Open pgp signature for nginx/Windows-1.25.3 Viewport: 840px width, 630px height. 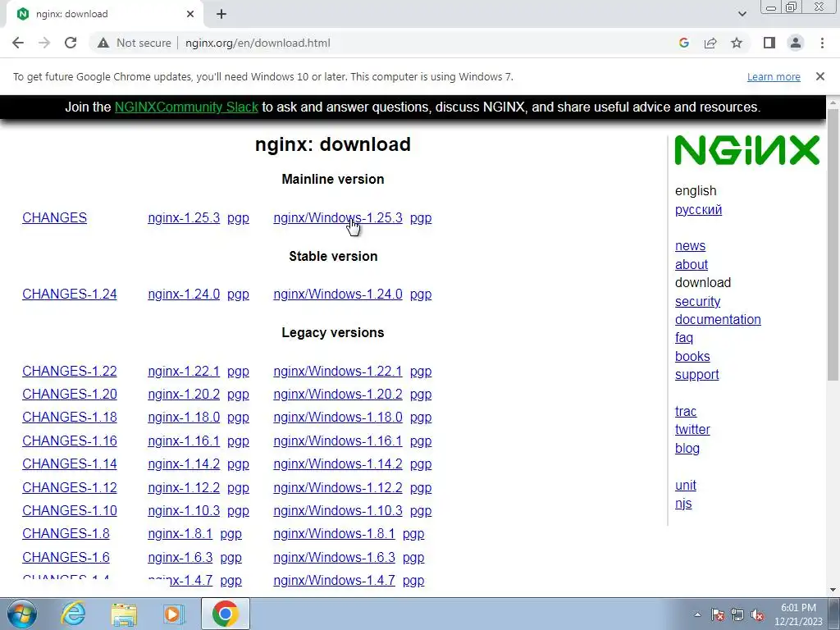421,218
